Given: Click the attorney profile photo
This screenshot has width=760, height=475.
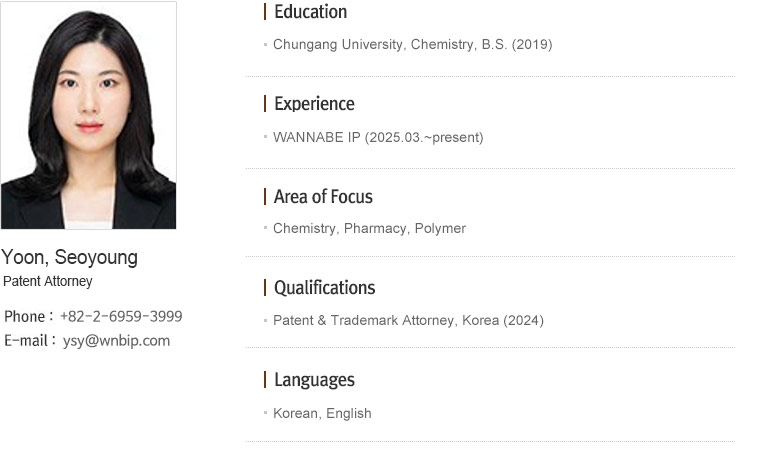Looking at the screenshot, I should click(x=88, y=115).
